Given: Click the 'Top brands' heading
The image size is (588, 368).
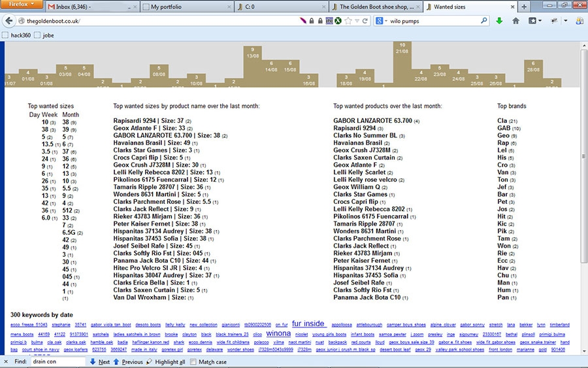Looking at the screenshot, I should (512, 106).
